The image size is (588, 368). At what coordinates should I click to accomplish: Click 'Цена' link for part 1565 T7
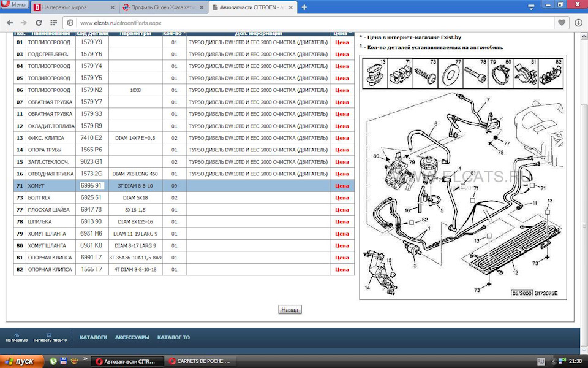click(x=342, y=270)
